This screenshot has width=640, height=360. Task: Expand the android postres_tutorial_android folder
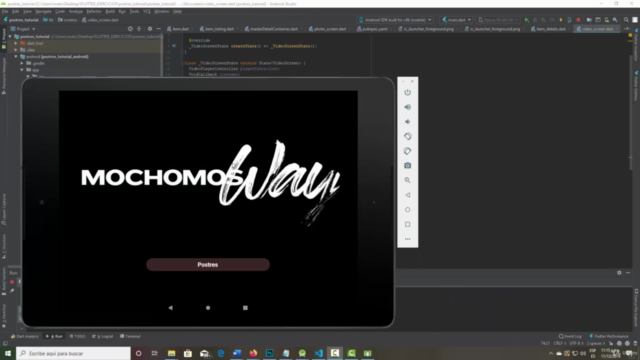coord(16,57)
